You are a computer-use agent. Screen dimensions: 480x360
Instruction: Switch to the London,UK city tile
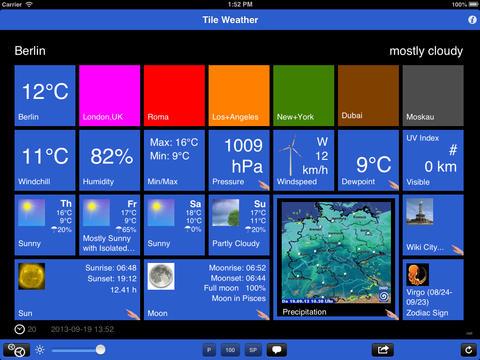(x=109, y=96)
